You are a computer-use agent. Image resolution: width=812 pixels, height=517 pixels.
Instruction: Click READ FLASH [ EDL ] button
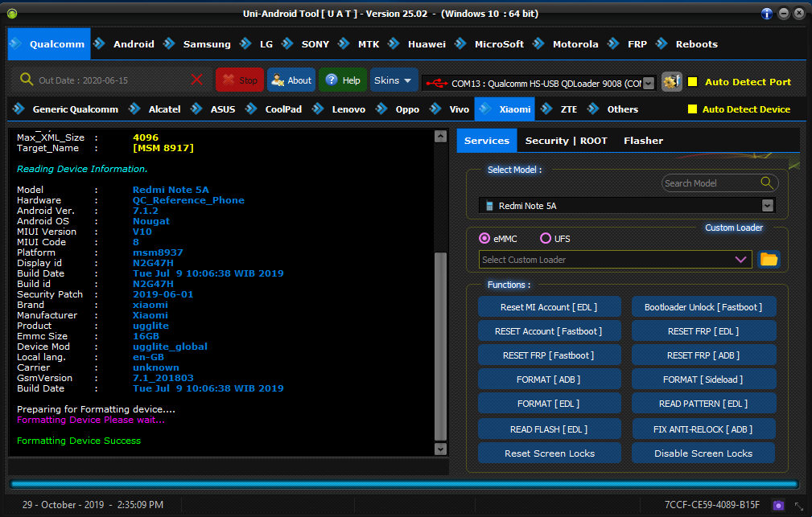point(549,429)
